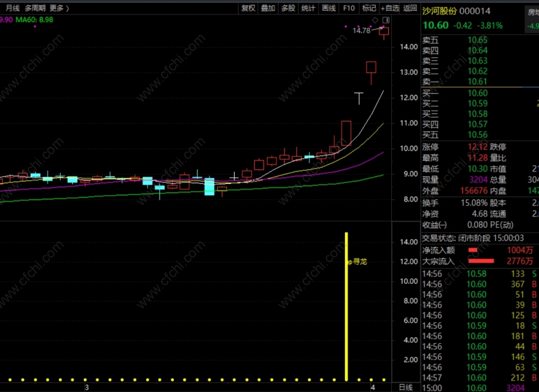The image size is (539, 392).
Task: Click stock name 沙河股份
Action: [439, 11]
